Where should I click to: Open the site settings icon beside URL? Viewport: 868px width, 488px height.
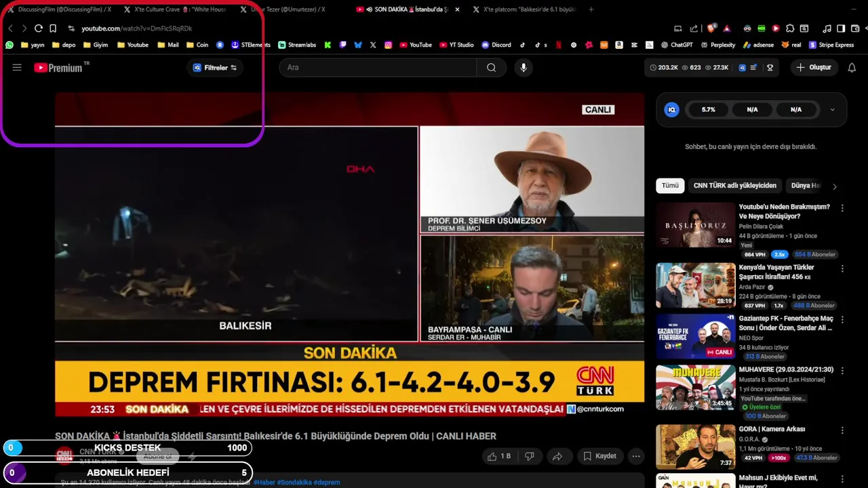(x=71, y=28)
